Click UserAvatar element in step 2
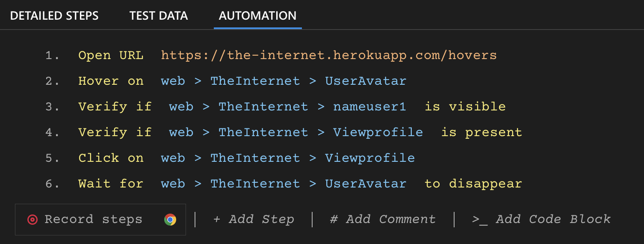Viewport: 644px width, 244px height. click(366, 81)
